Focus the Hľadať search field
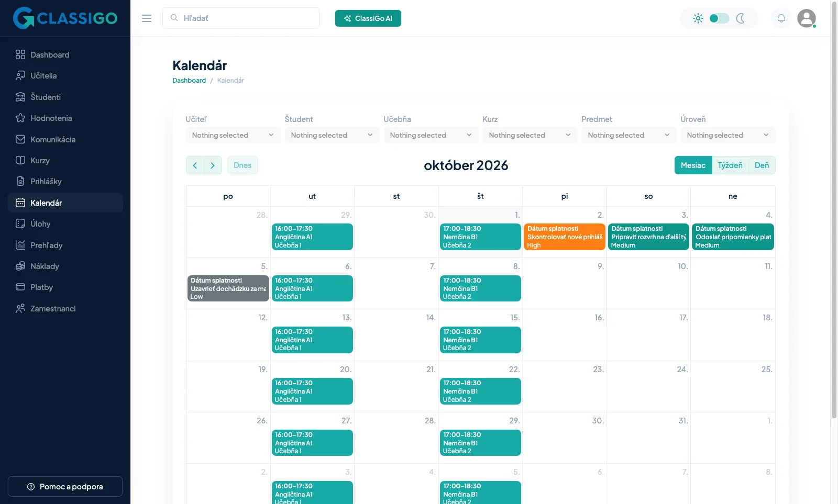The height and width of the screenshot is (504, 838). tap(241, 18)
